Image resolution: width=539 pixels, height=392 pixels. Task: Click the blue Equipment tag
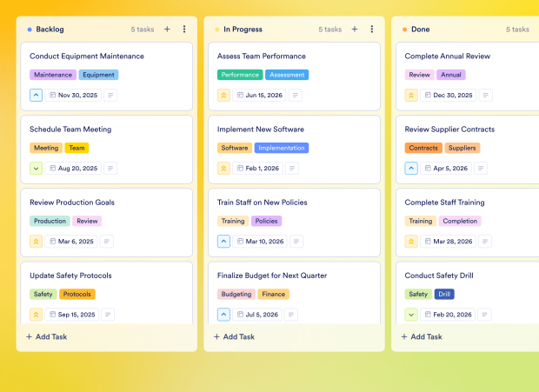[98, 75]
